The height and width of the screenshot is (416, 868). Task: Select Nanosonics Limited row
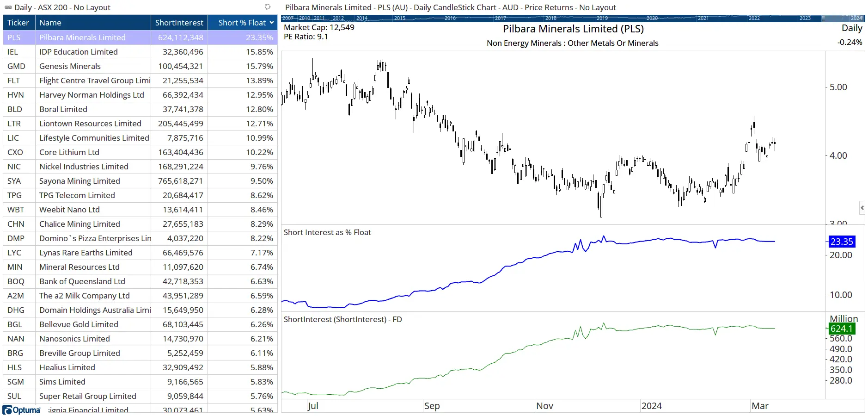[140, 339]
